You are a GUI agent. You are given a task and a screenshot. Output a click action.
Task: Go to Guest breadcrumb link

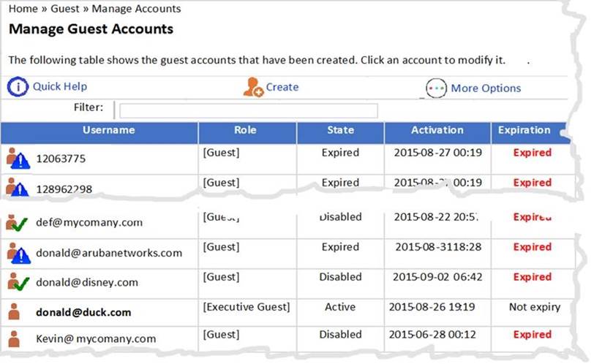click(64, 10)
